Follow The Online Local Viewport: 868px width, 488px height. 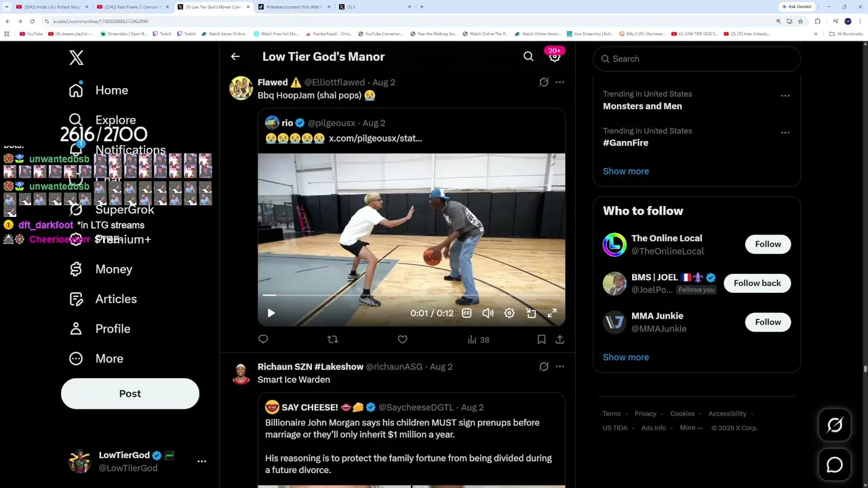pos(768,244)
